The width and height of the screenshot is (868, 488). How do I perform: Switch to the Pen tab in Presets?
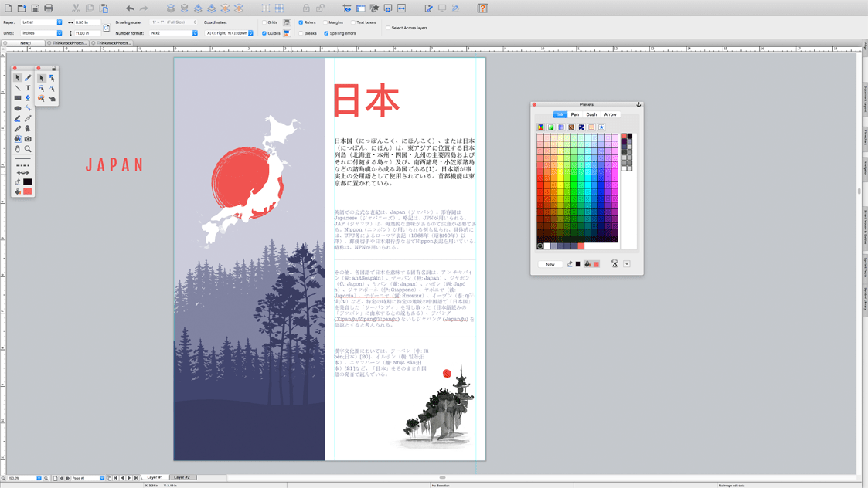574,114
